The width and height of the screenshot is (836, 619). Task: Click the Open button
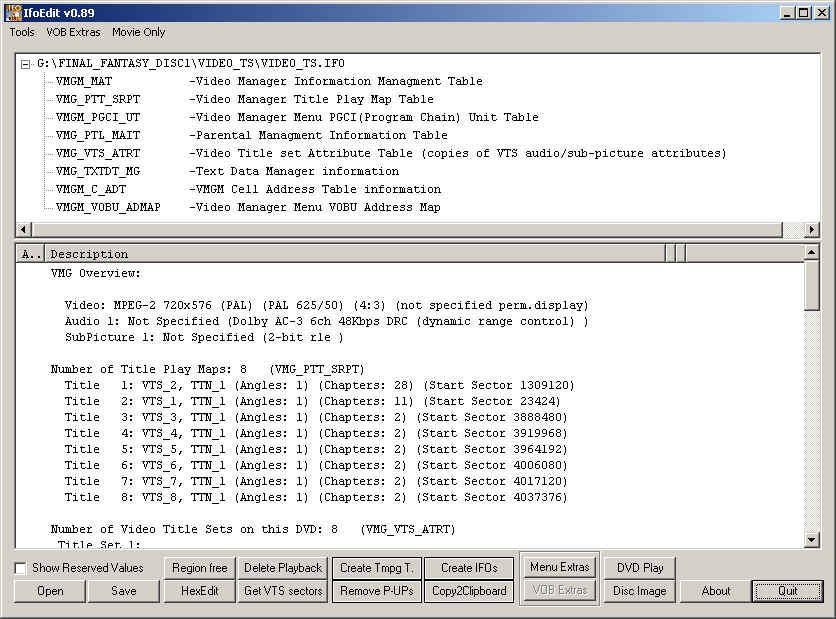click(x=50, y=591)
